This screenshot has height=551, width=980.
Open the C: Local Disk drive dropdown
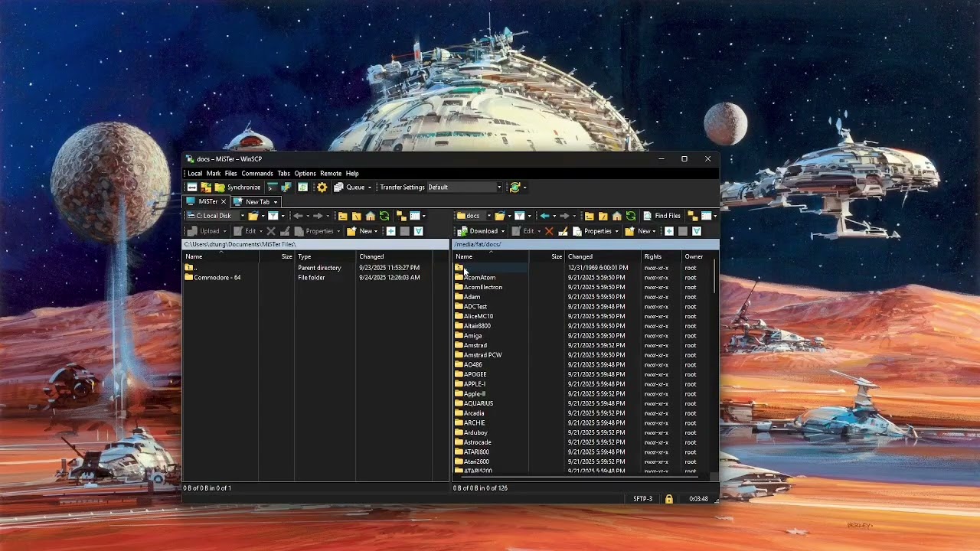(x=243, y=216)
